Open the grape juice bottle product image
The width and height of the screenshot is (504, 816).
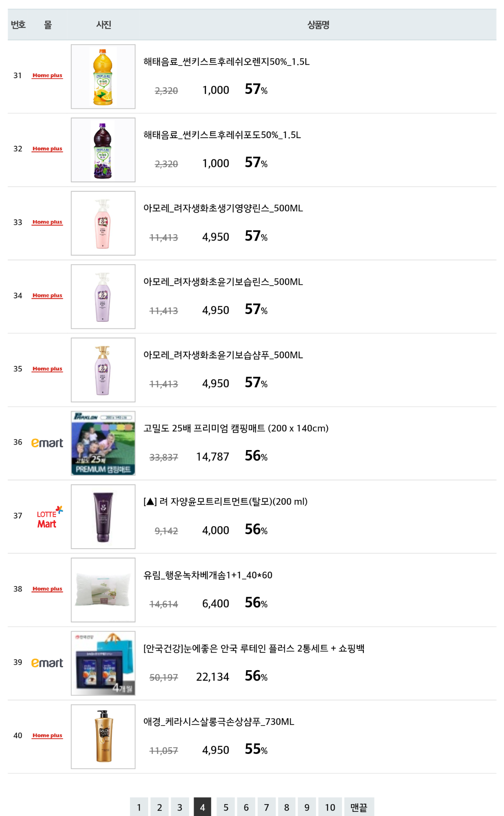pos(103,150)
